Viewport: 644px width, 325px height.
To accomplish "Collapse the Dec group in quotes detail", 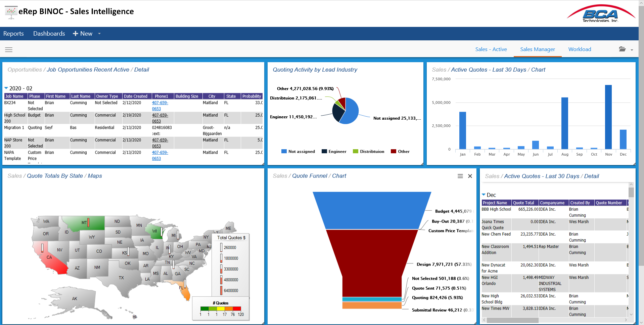I will click(x=484, y=195).
